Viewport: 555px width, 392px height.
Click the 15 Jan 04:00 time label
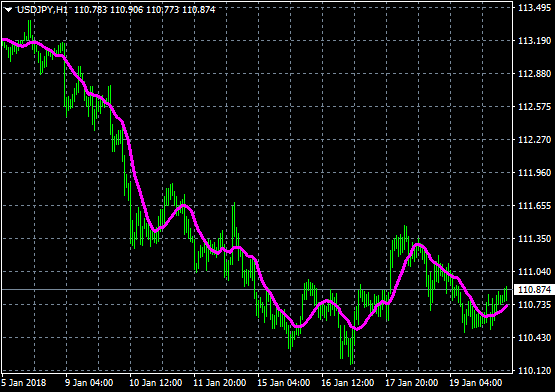(284, 383)
